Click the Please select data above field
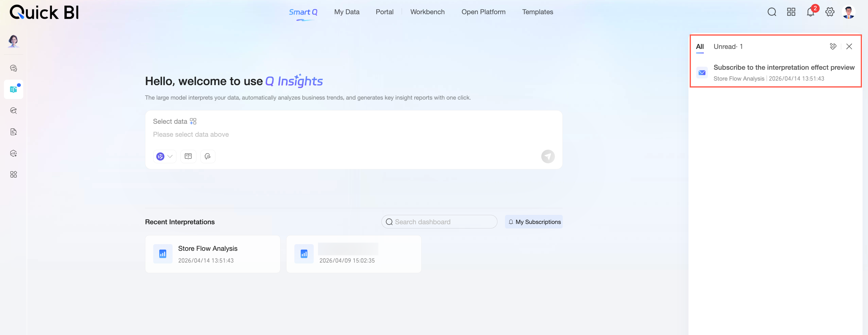This screenshot has width=868, height=335. pos(191,134)
